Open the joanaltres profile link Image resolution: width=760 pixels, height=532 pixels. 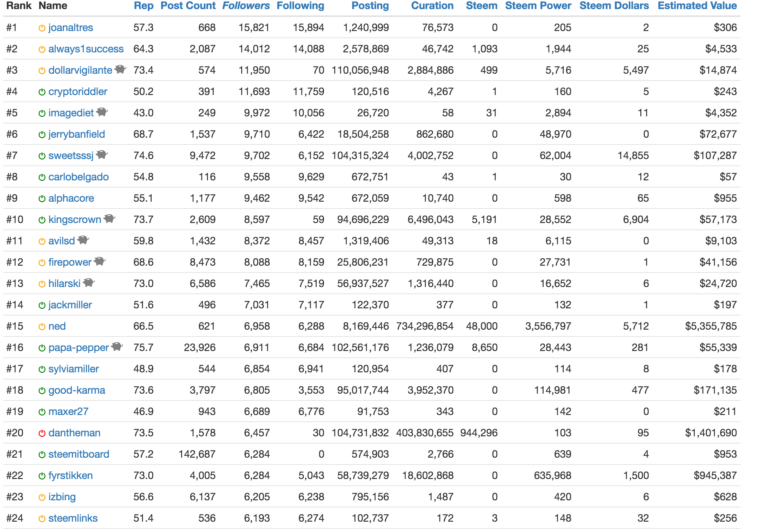coord(71,28)
